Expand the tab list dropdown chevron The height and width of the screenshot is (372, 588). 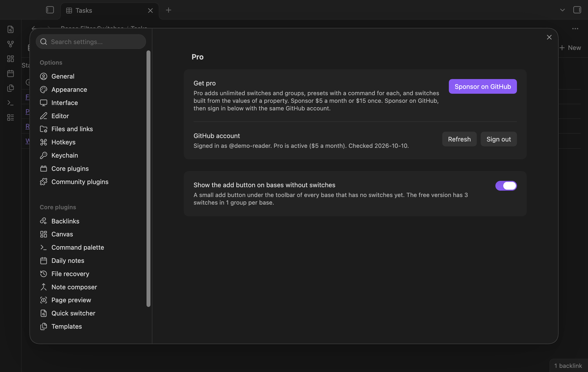pos(563,10)
